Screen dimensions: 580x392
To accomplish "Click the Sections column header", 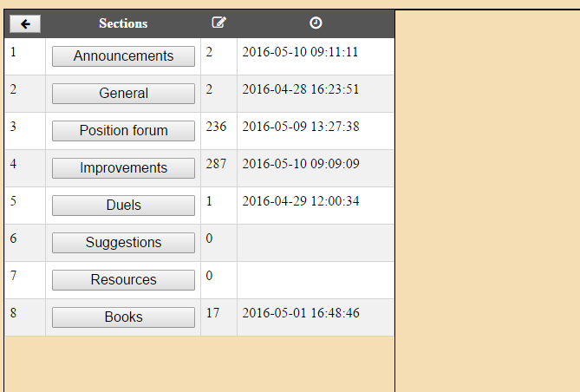I will tap(123, 23).
